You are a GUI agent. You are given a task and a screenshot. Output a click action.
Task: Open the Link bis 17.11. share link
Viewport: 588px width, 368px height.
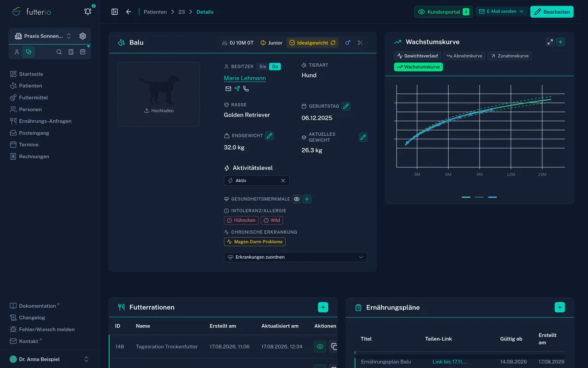pyautogui.click(x=450, y=362)
